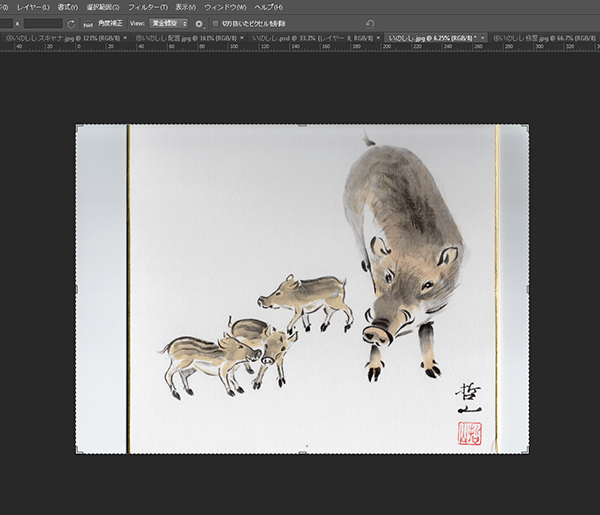Click the right-middle crop edge handle
Screen dimensions: 600x515
pos(528,289)
